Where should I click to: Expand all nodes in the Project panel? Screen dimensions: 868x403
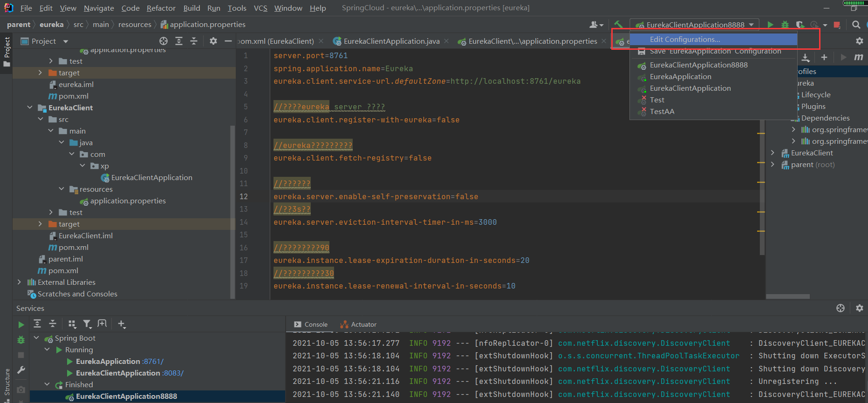tap(179, 41)
